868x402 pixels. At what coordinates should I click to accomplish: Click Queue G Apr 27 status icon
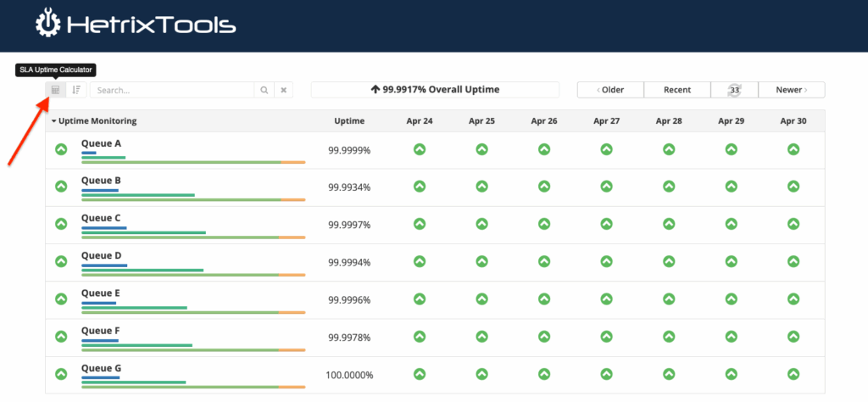606,374
